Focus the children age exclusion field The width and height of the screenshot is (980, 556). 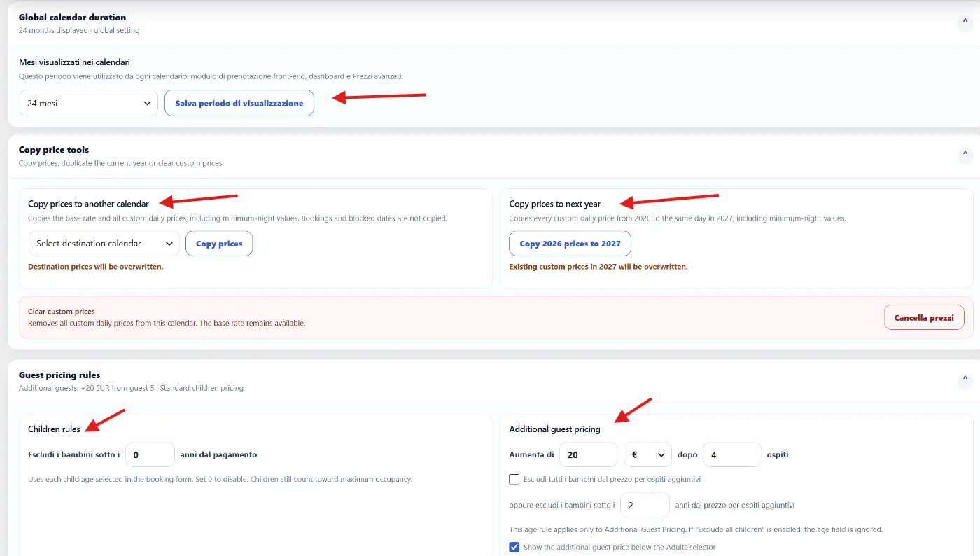150,454
